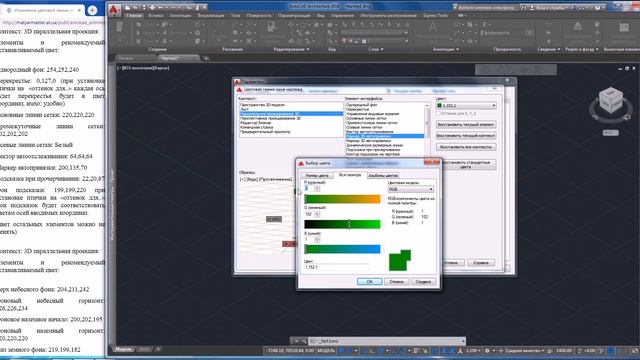The image size is (640, 360).
Task: Expand the Редактирование ribbon panel
Action: coord(291,49)
